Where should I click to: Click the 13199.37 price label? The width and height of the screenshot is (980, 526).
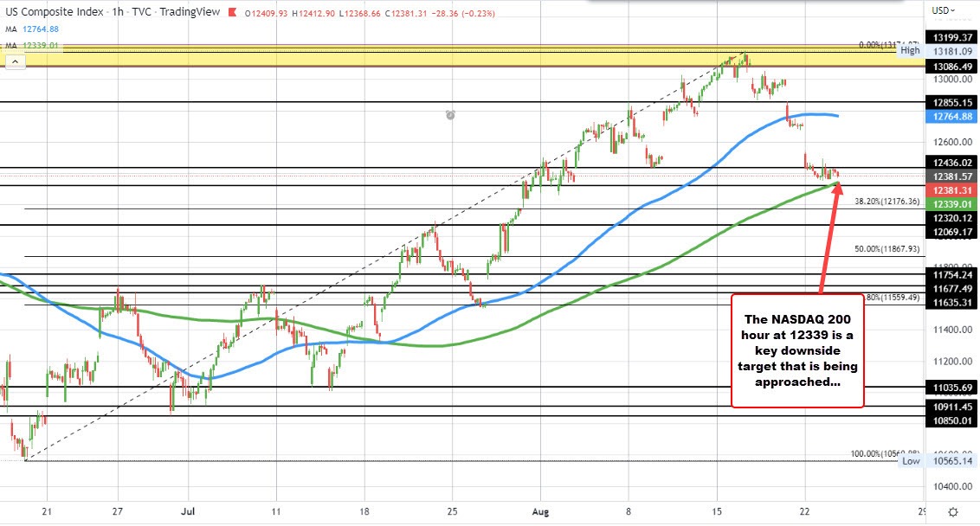(x=952, y=37)
